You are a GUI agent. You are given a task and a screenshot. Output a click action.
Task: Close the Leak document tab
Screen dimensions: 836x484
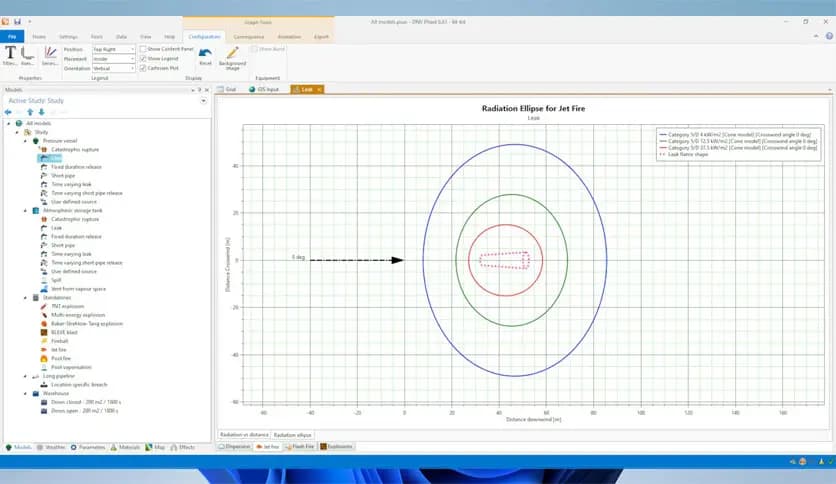[319, 90]
